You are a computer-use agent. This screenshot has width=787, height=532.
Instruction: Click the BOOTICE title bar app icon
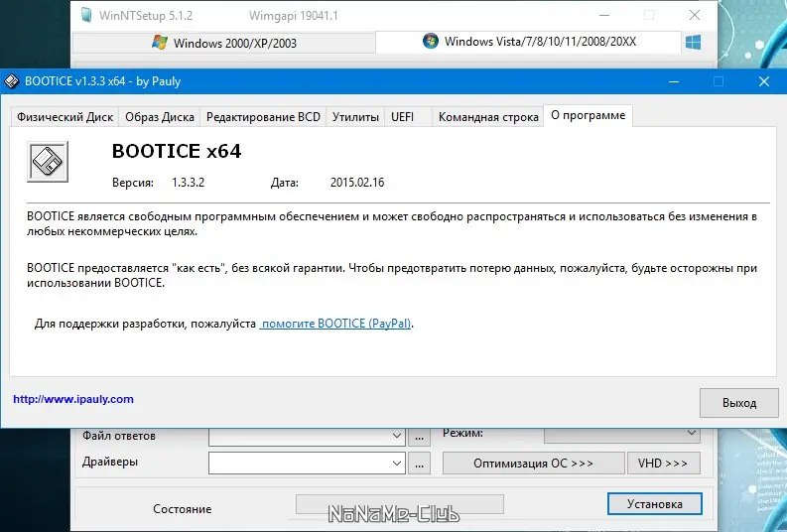tap(12, 81)
